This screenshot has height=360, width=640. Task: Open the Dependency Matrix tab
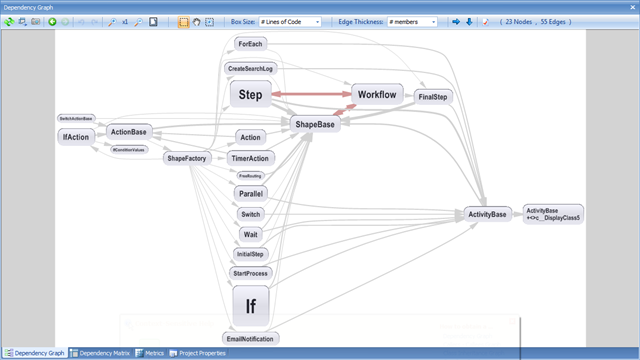click(100, 353)
